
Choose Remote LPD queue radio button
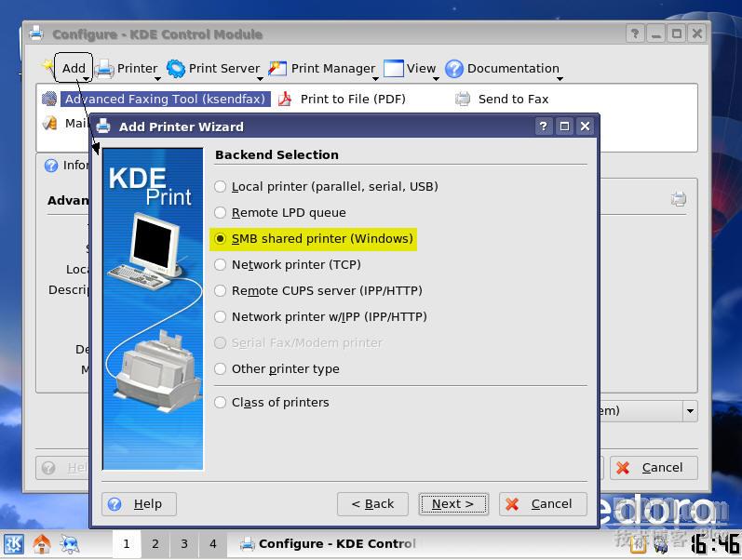(279, 213)
